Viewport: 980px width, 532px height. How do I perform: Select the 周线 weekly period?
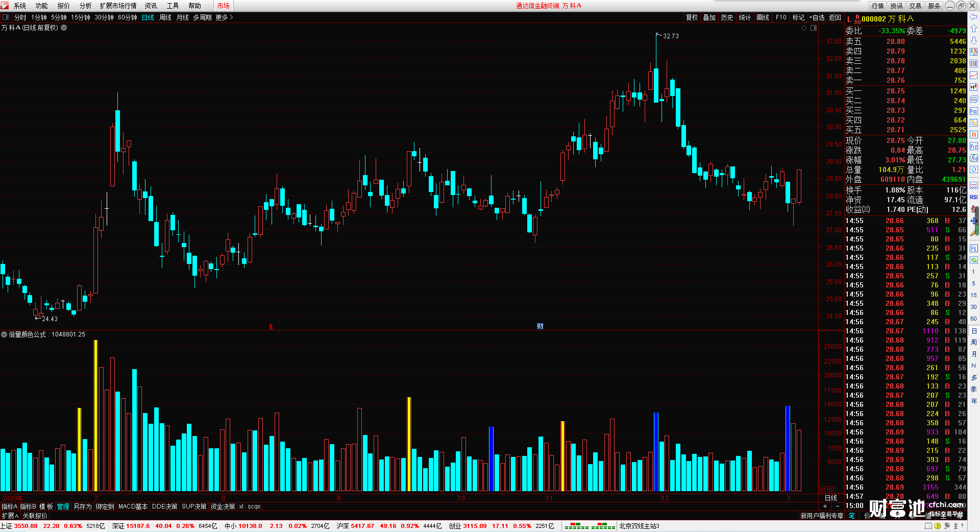pos(165,17)
